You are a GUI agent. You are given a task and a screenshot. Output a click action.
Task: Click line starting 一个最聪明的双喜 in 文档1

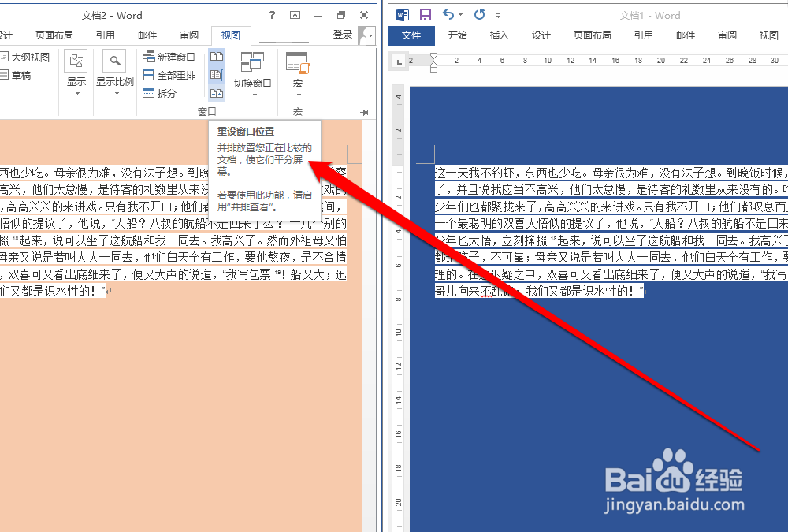[611, 223]
